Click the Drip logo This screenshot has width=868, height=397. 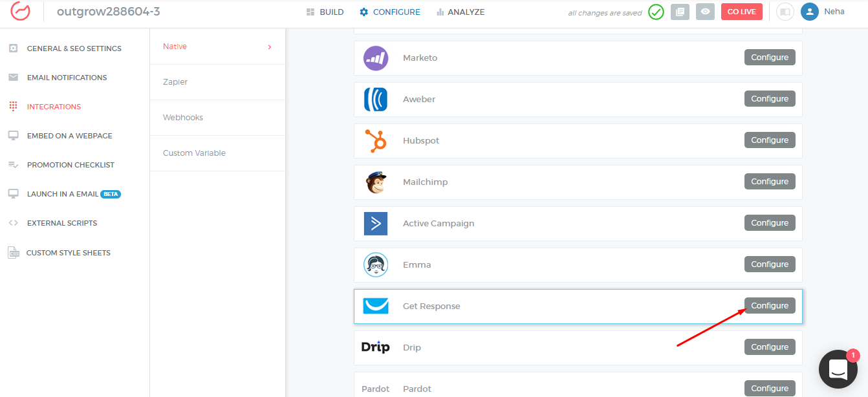tap(376, 347)
